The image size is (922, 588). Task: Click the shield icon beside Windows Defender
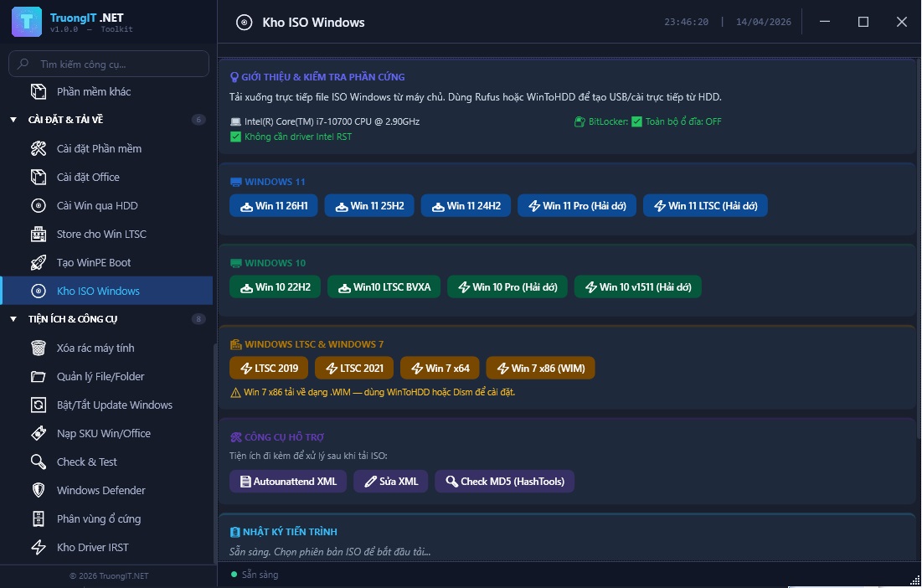coord(39,490)
